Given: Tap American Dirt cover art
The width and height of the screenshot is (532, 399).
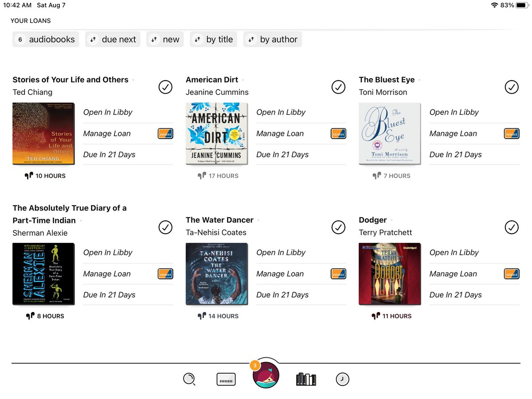Looking at the screenshot, I should click(x=217, y=134).
